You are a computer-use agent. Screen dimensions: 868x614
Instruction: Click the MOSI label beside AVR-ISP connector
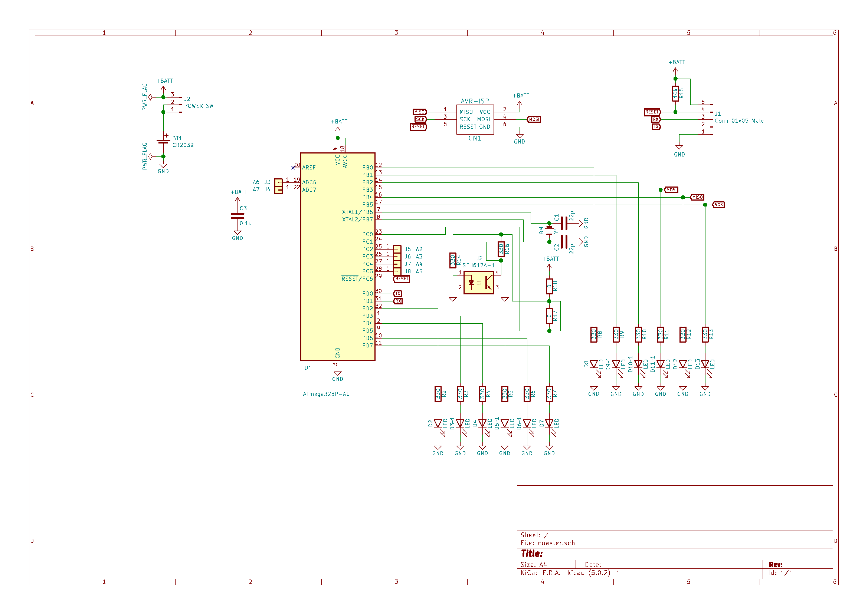point(534,119)
